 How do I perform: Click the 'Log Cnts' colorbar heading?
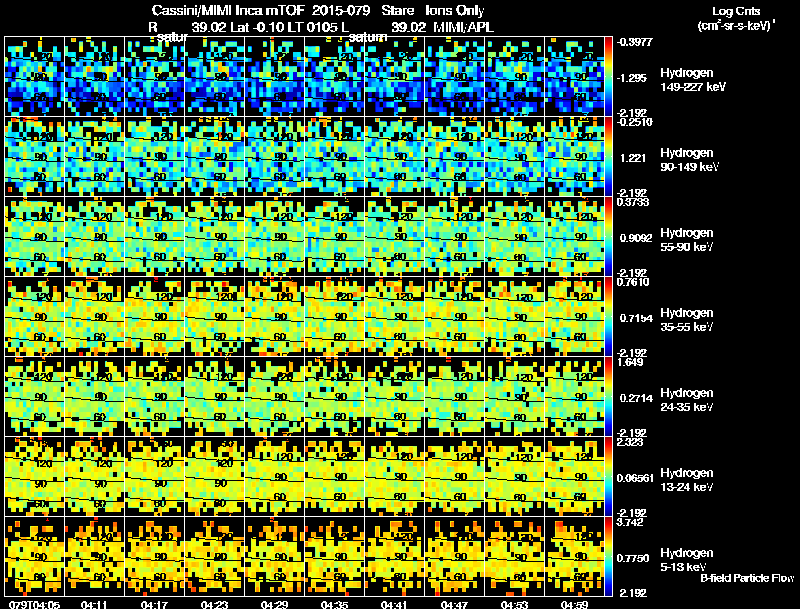736,11
